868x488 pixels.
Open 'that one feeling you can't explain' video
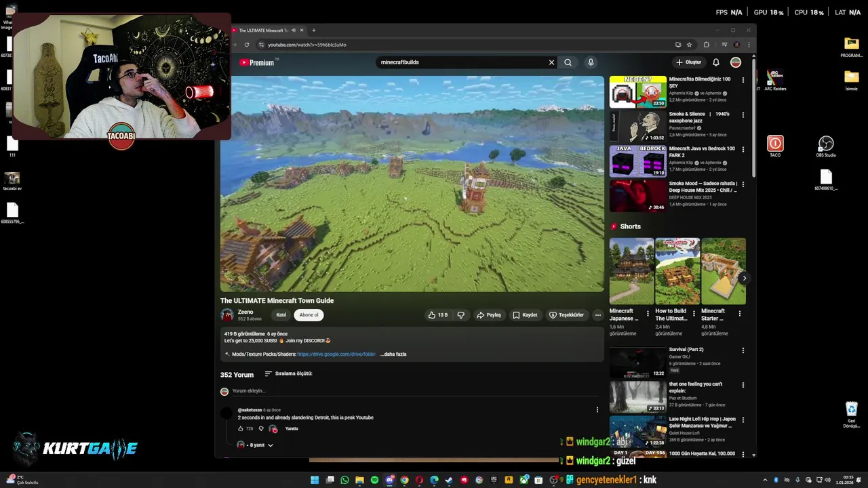click(x=638, y=397)
